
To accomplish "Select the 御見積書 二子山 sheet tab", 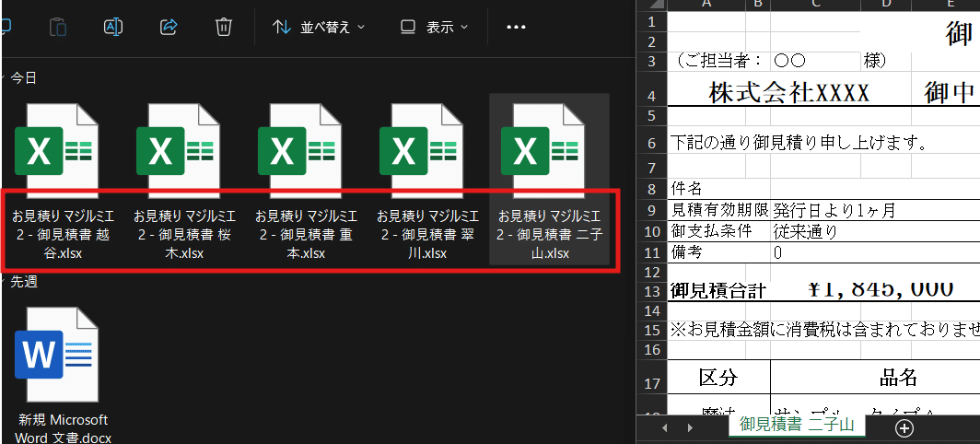I will [x=797, y=425].
